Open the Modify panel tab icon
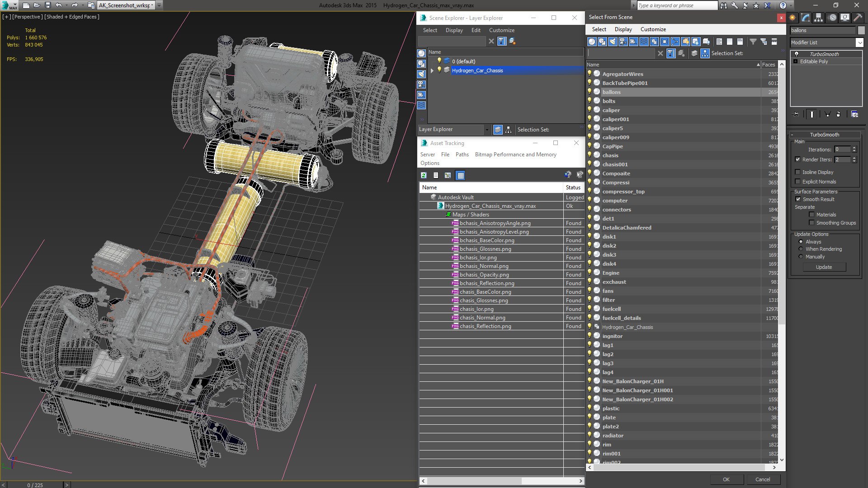The width and height of the screenshot is (868, 488). (x=806, y=18)
